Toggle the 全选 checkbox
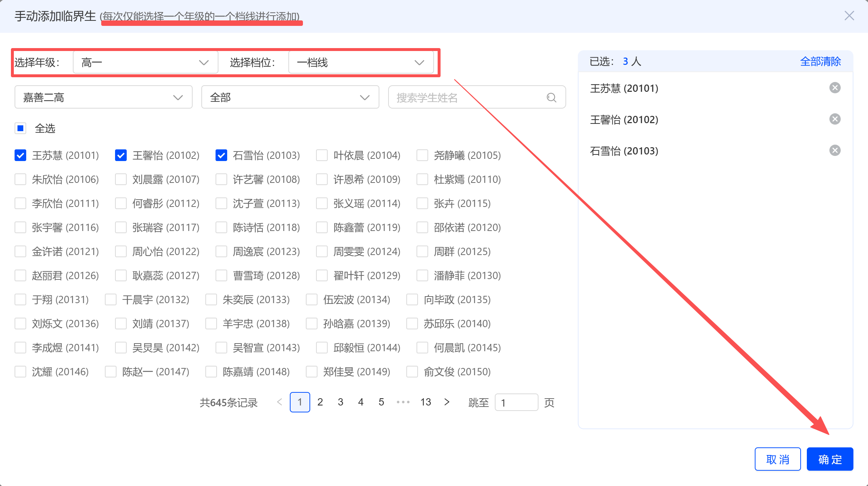The width and height of the screenshot is (868, 486). point(20,128)
